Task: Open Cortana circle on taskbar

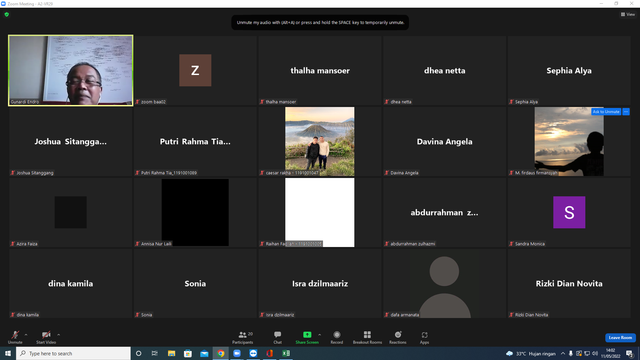Action: pyautogui.click(x=138, y=353)
